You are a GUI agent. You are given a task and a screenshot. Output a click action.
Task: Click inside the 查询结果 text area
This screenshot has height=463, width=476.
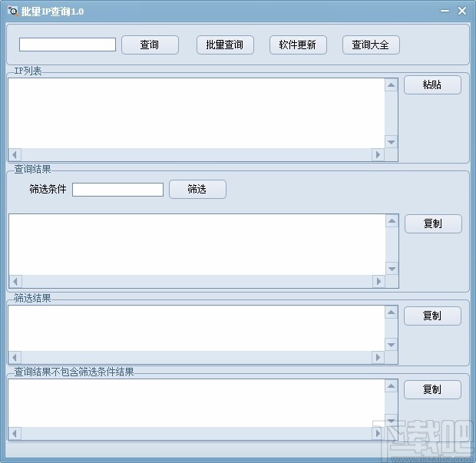point(197,244)
